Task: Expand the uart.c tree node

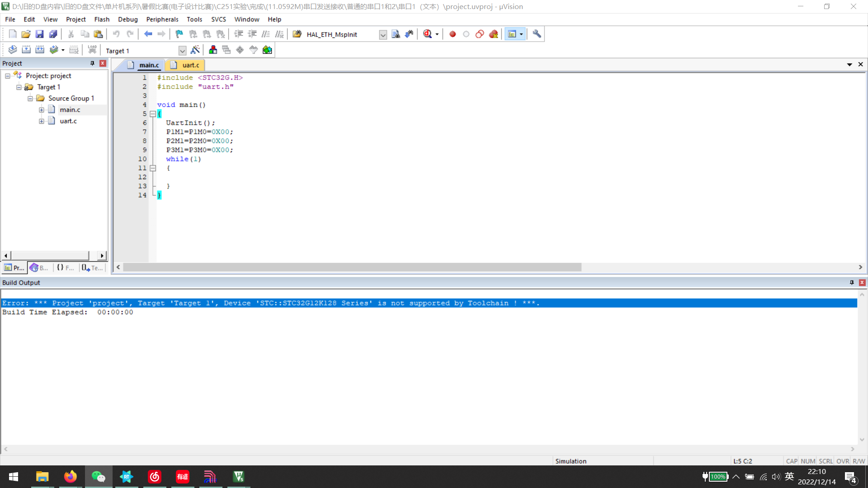Action: (42, 121)
